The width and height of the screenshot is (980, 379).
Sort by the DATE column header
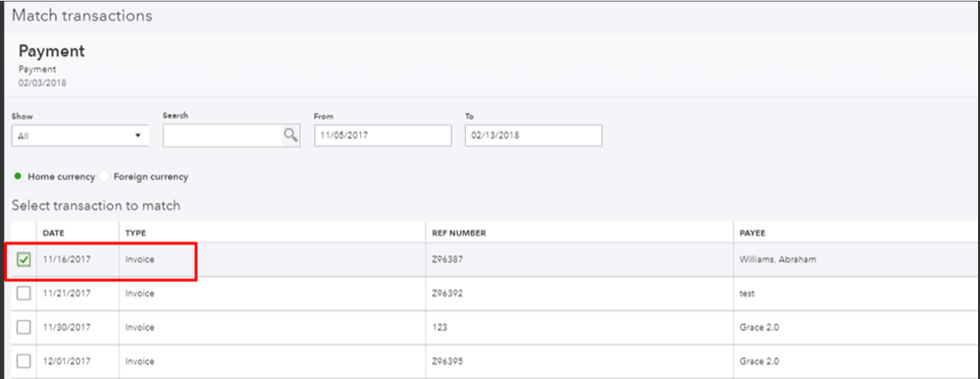click(x=54, y=234)
